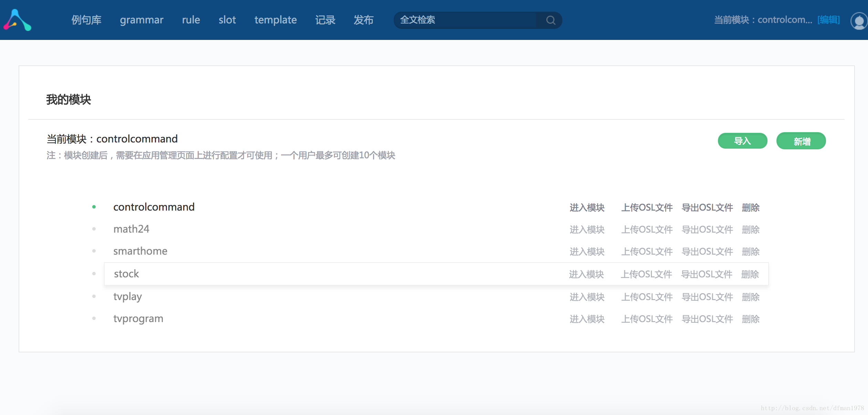The width and height of the screenshot is (868, 415).
Task: Delete the smarthome module
Action: 750,252
